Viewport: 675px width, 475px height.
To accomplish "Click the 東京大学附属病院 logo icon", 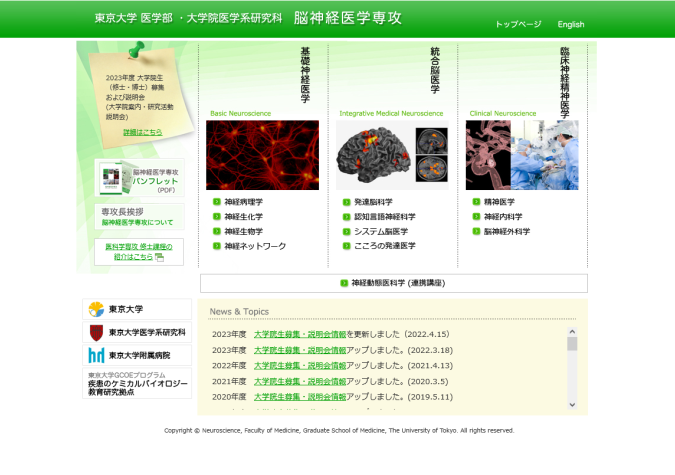I will (96, 355).
